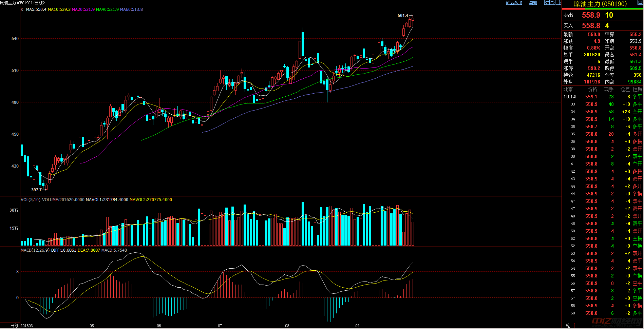
Task: Click the 397.7 low price marker
Action: 36,190
